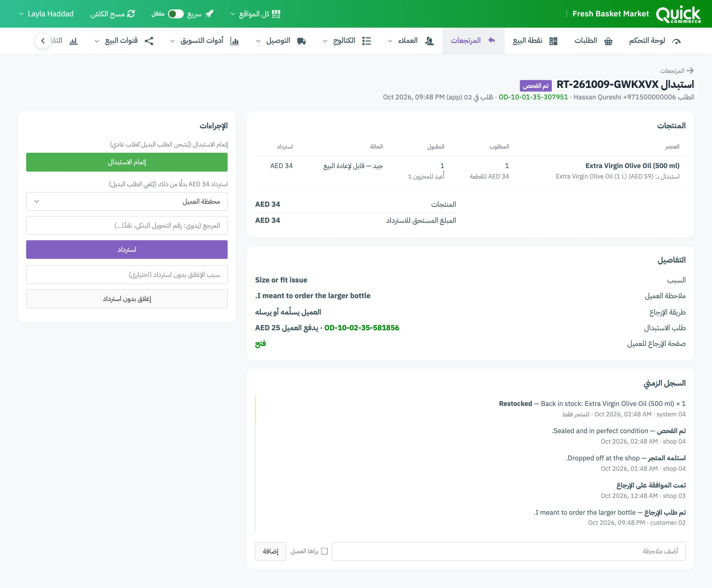Click the 'المرتجعات' breadcrumb link
The image size is (712, 588).
coord(672,71)
